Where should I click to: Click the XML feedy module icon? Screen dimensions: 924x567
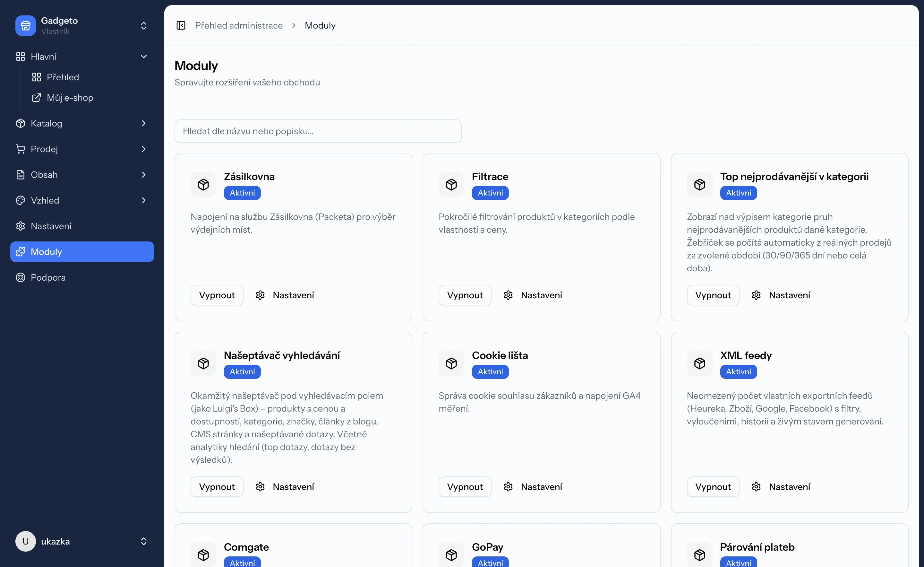point(700,363)
